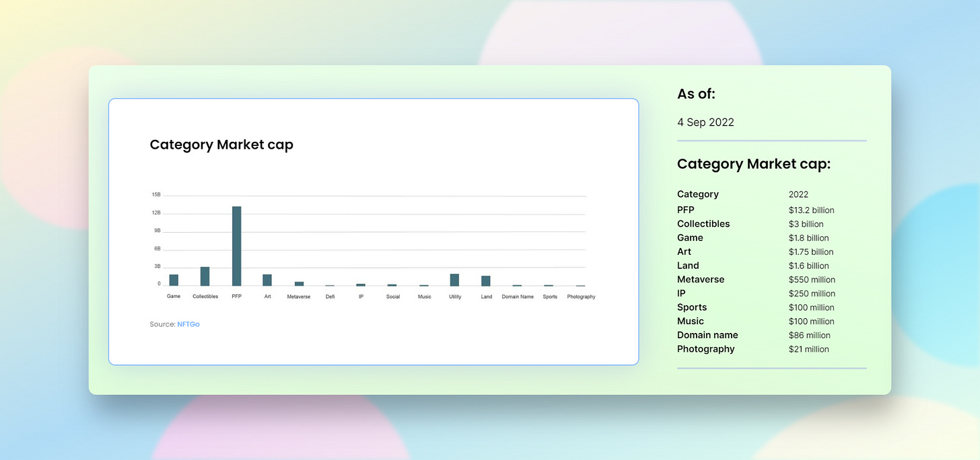Click the Utility bar in the chart
Viewport: 980px width, 460px height.
pyautogui.click(x=455, y=280)
